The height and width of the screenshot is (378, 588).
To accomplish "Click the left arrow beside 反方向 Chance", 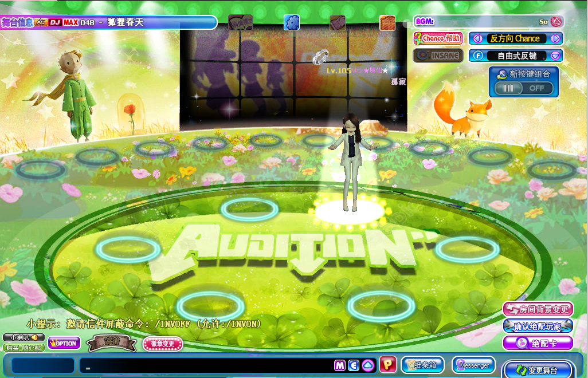I will [x=478, y=38].
